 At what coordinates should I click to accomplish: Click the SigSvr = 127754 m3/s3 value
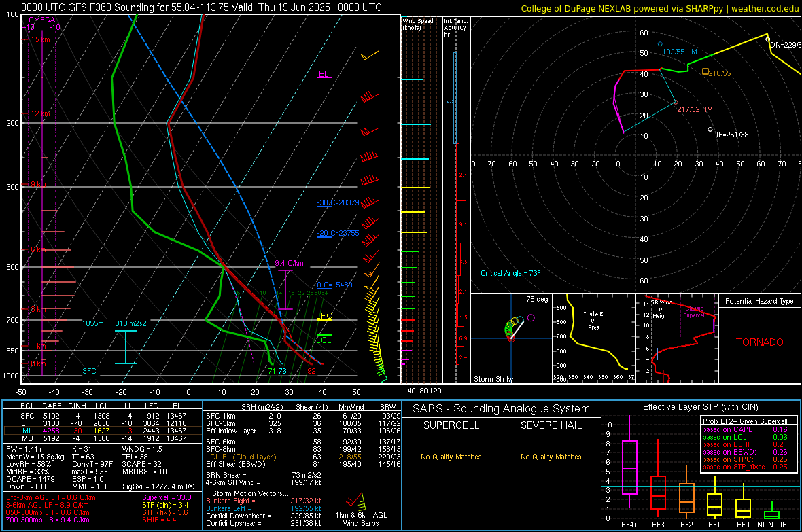160,486
